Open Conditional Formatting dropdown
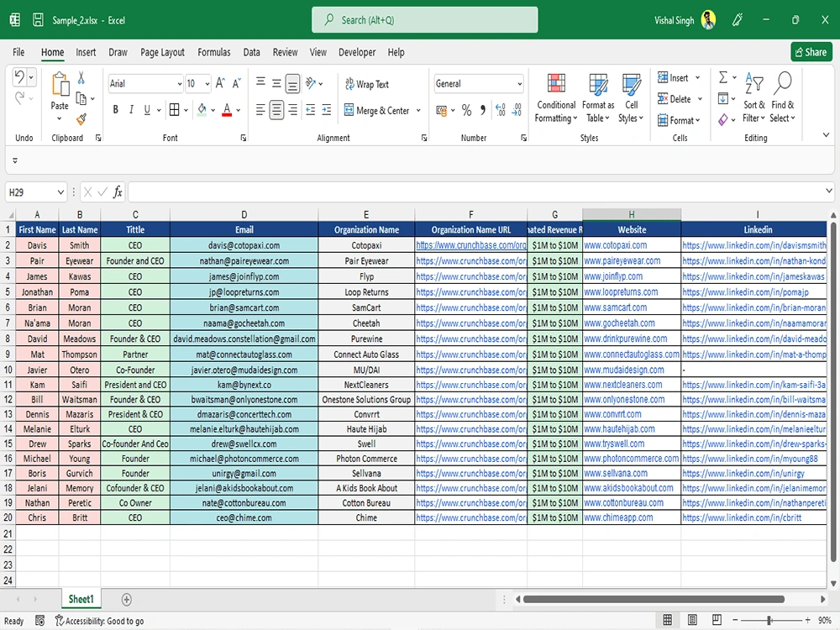 (555, 97)
